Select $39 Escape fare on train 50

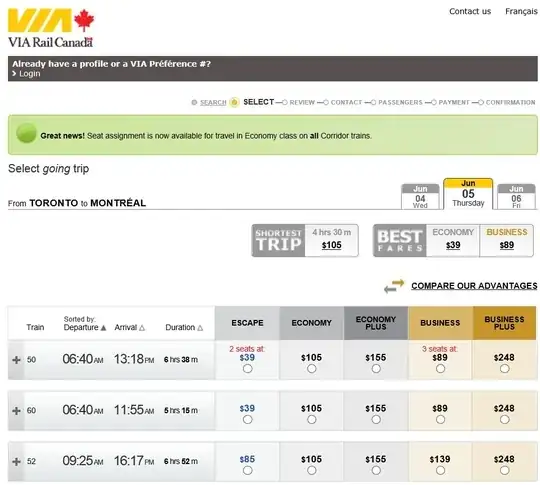(x=247, y=369)
